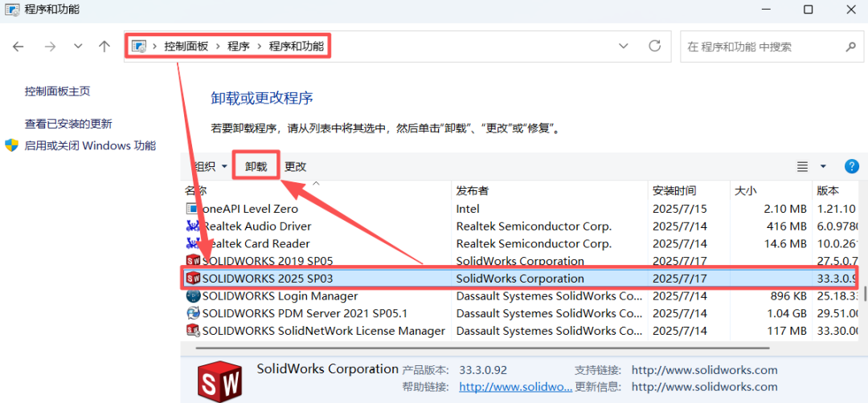Expand address bar history dropdown
The width and height of the screenshot is (868, 403).
click(x=624, y=46)
